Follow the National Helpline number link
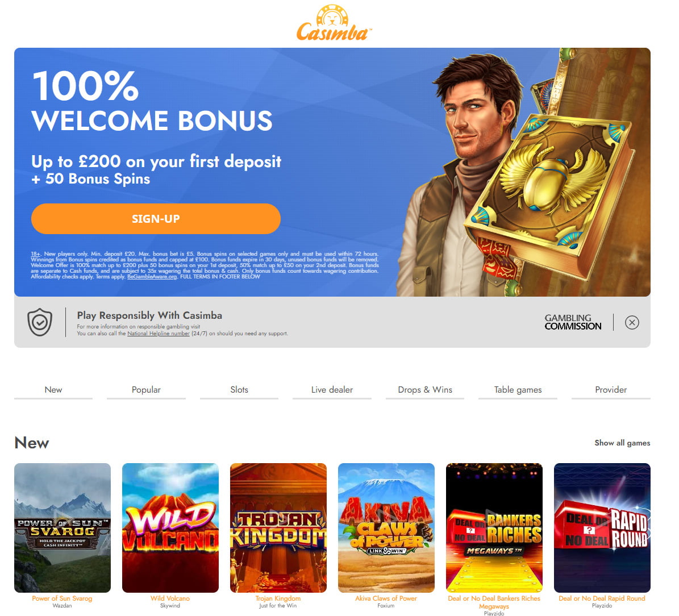Screen dimensions: 679x616 coord(159,334)
